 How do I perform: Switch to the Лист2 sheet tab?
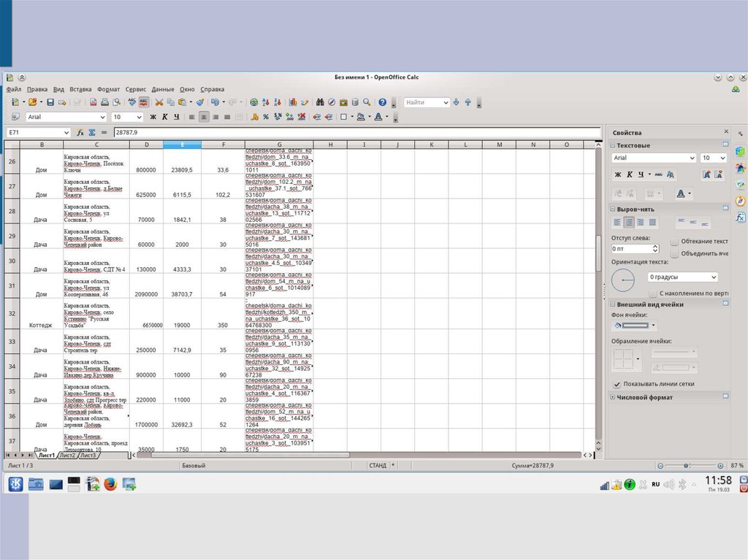[x=68, y=456]
